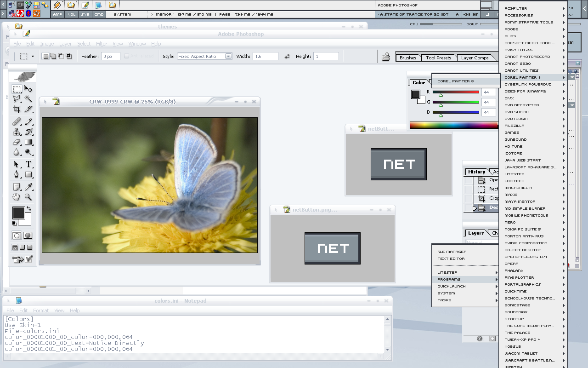Open the Image menu in Photoshop
Screen dimensions: 588x368
pyautogui.click(x=47, y=44)
